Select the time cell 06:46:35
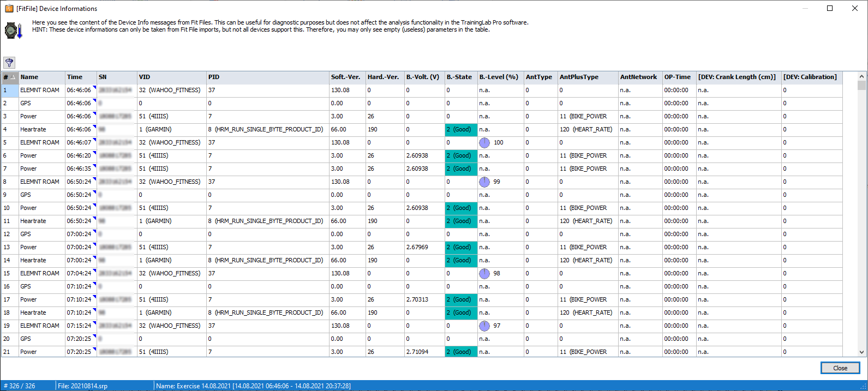Screen dimensions: 868x391 pos(81,169)
